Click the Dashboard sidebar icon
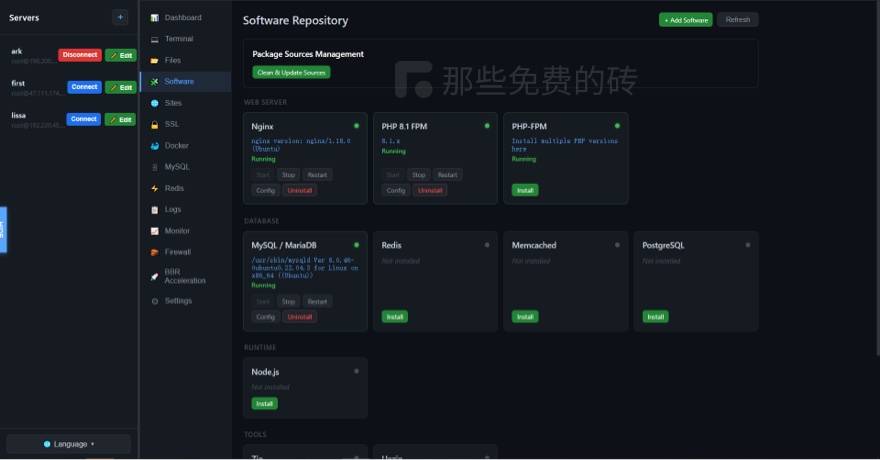The width and height of the screenshot is (880, 460). pyautogui.click(x=155, y=18)
